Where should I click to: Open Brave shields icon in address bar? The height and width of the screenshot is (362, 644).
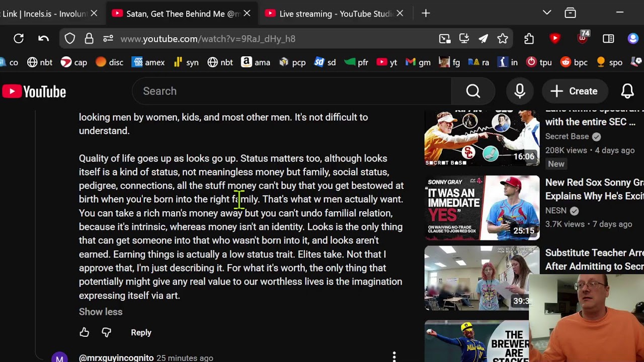70,39
